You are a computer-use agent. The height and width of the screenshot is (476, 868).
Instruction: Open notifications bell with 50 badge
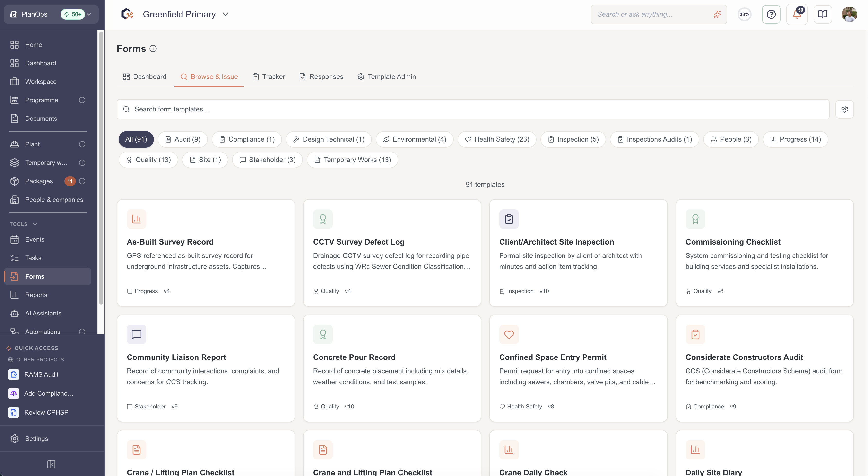pos(797,15)
